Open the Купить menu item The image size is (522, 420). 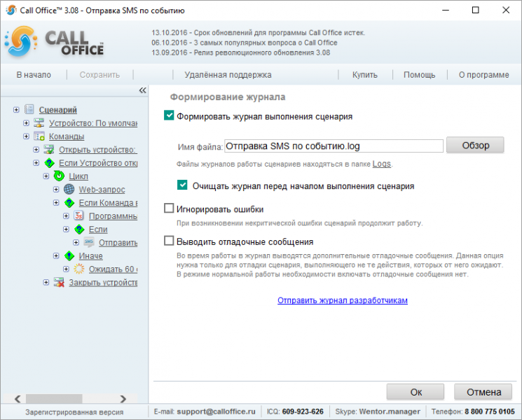click(365, 75)
